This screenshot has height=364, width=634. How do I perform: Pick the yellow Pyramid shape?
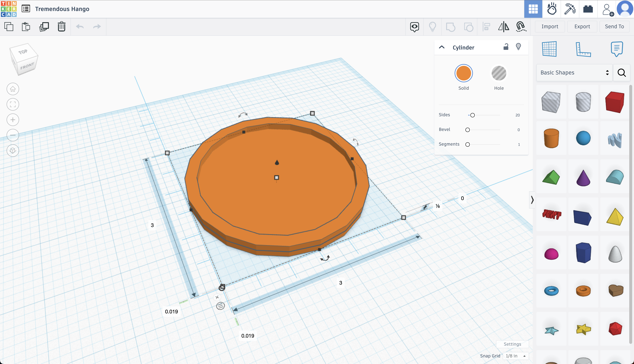point(615,217)
